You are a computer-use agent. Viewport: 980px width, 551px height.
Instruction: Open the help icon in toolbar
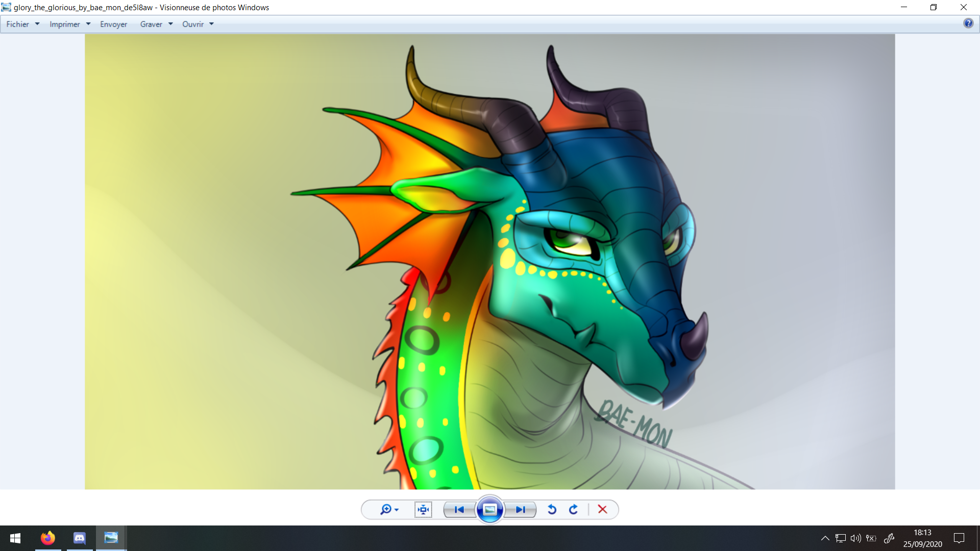coord(968,23)
